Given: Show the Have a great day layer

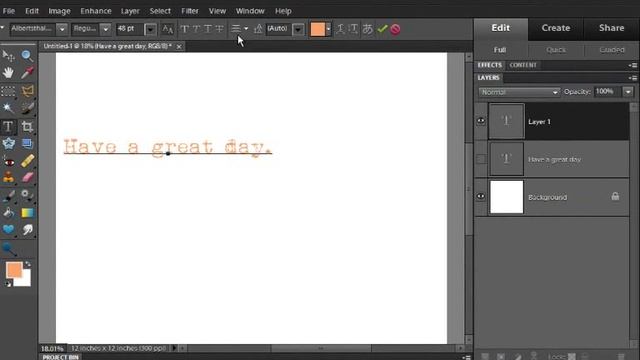Looking at the screenshot, I should [481, 159].
